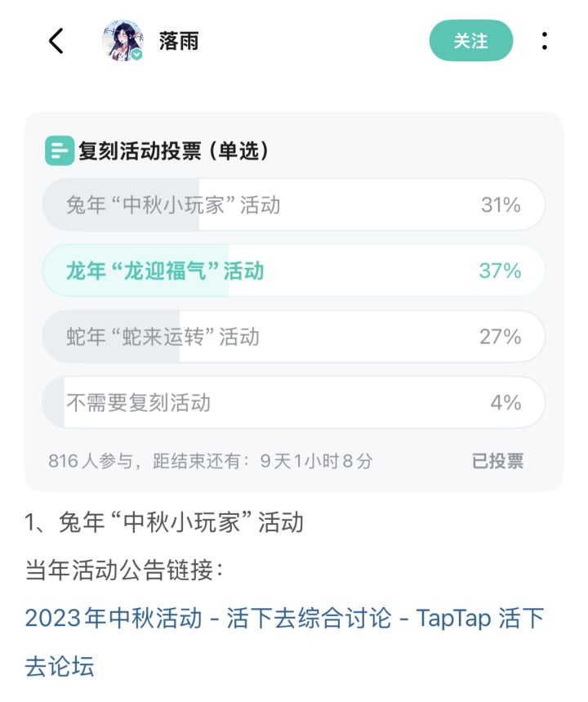Follow the user with 关注 button
Screen dimensions: 588x702
pyautogui.click(x=470, y=41)
